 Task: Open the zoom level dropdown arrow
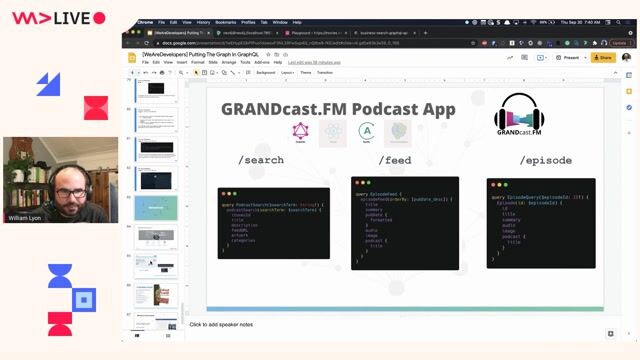coord(187,73)
